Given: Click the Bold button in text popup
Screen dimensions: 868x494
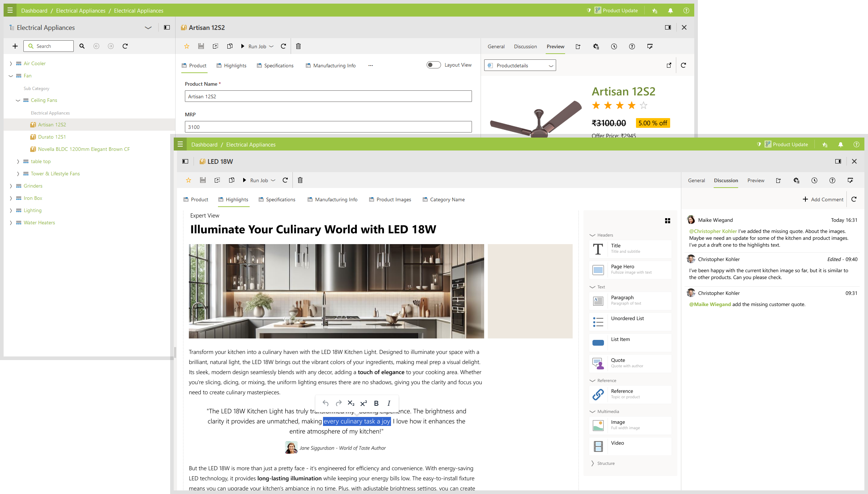Looking at the screenshot, I should click(x=376, y=403).
